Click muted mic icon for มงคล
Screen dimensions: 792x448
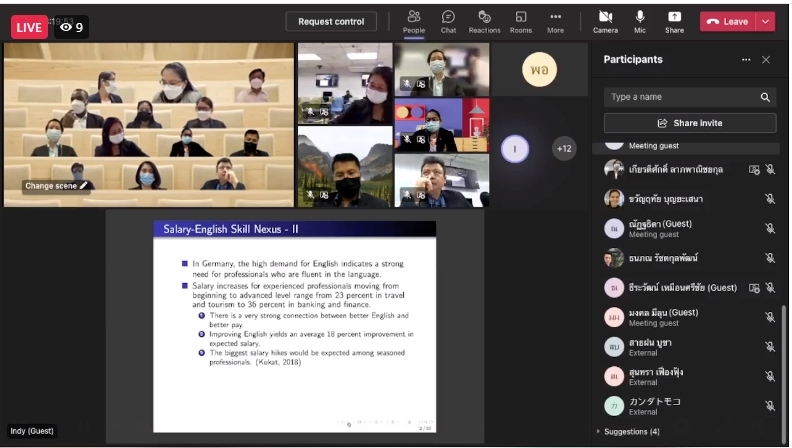tap(770, 317)
